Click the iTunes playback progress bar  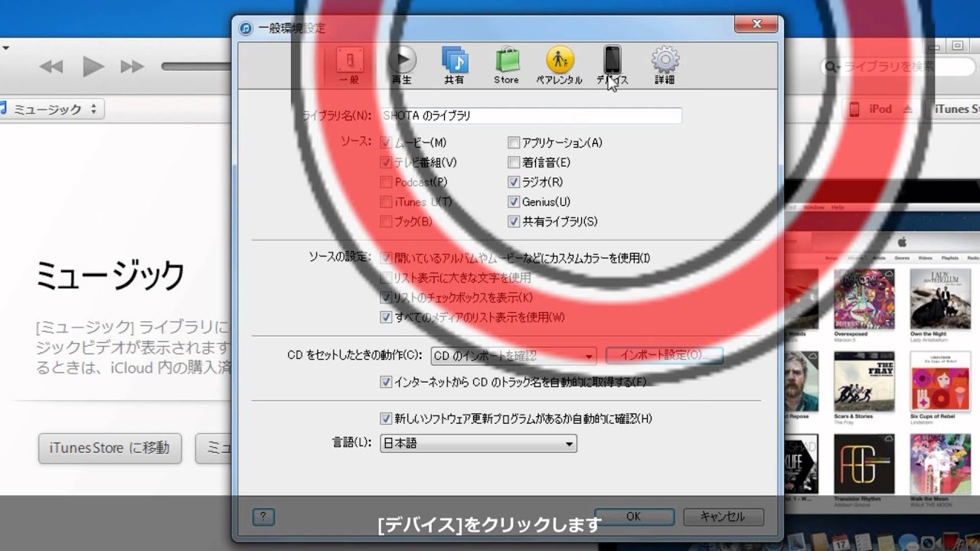click(x=197, y=67)
